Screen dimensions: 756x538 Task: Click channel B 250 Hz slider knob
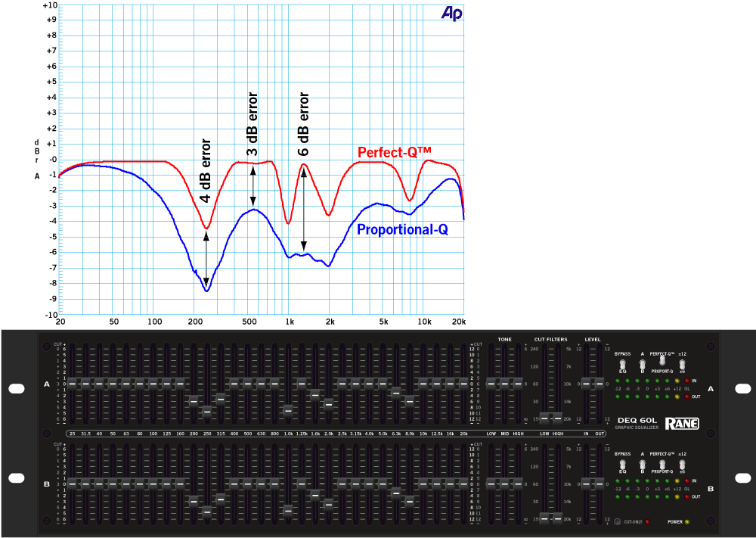click(207, 512)
